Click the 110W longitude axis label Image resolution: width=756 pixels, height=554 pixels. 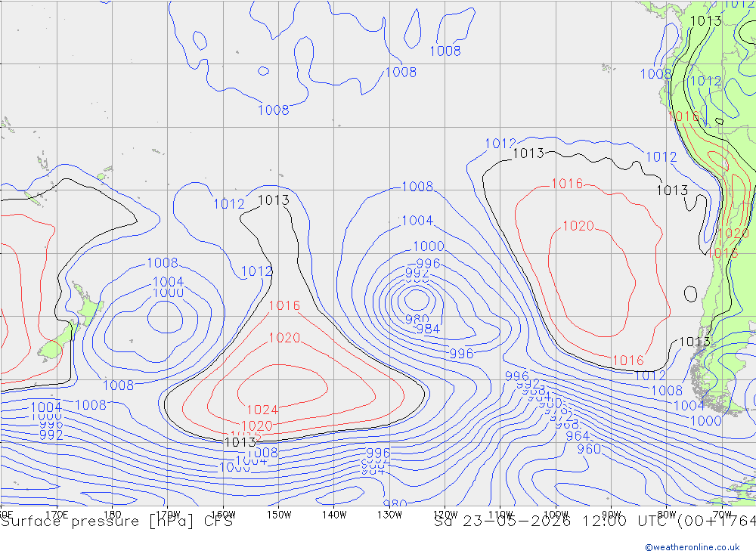coord(500,515)
